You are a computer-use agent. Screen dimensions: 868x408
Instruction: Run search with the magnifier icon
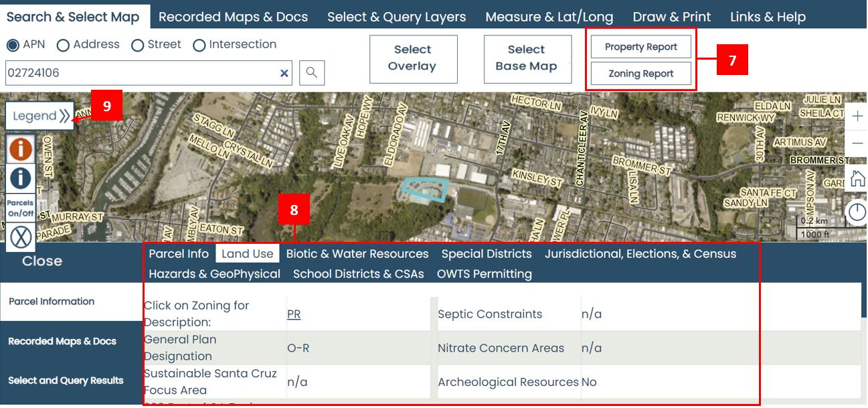[312, 72]
